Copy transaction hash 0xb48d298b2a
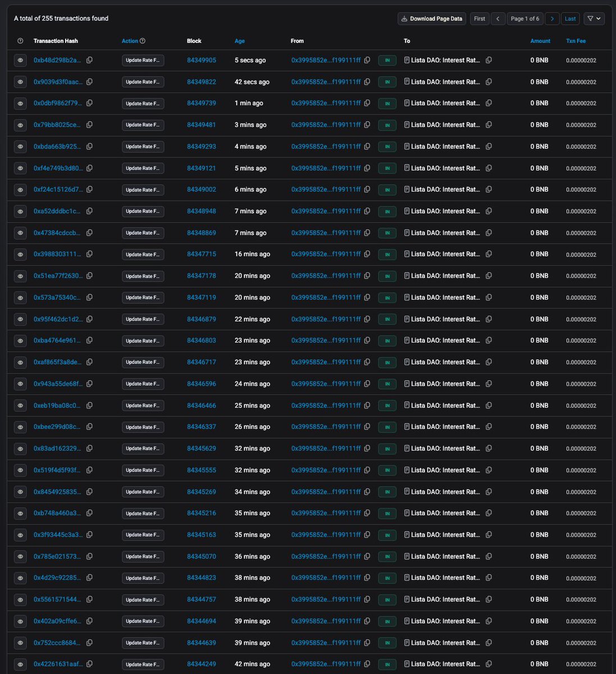 [x=89, y=60]
